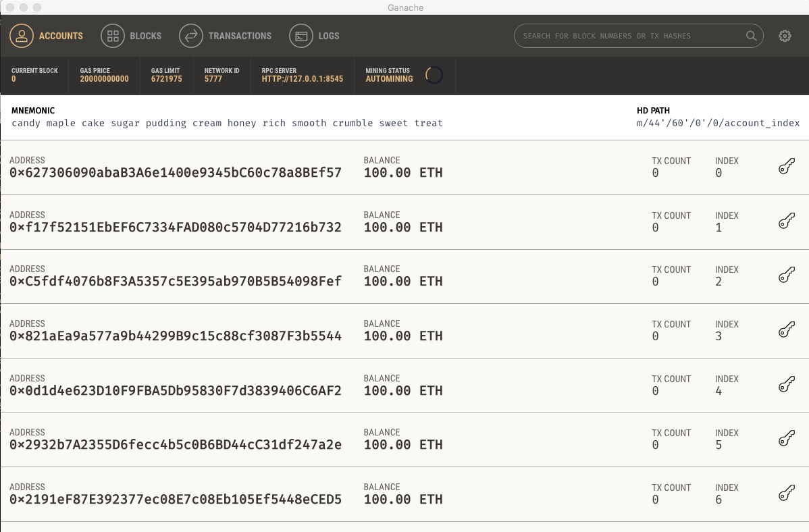Select address 0xf17f52151EbEF6C7334FAD080c5704D77216b732
809x532 pixels.
coord(176,227)
